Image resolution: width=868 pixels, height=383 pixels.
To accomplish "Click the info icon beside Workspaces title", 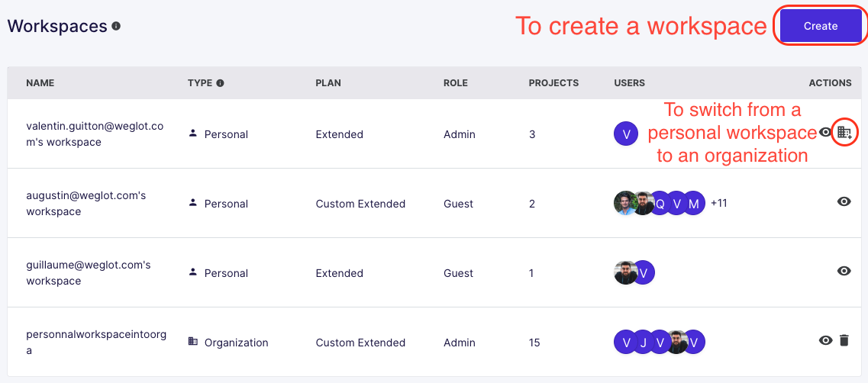I will coord(116,26).
